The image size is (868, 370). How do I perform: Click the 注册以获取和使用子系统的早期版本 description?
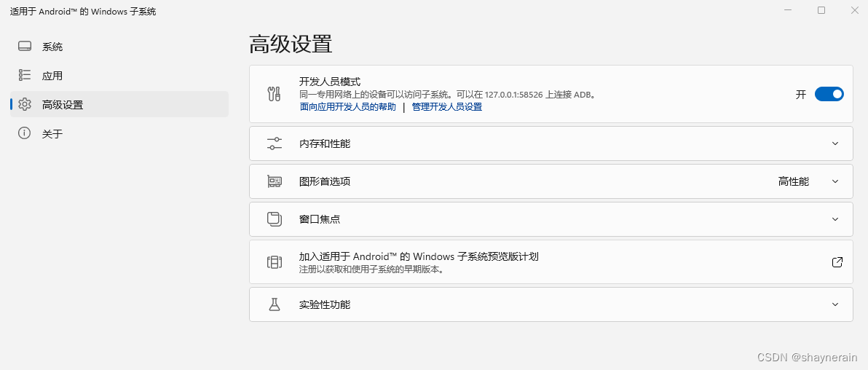click(x=373, y=269)
